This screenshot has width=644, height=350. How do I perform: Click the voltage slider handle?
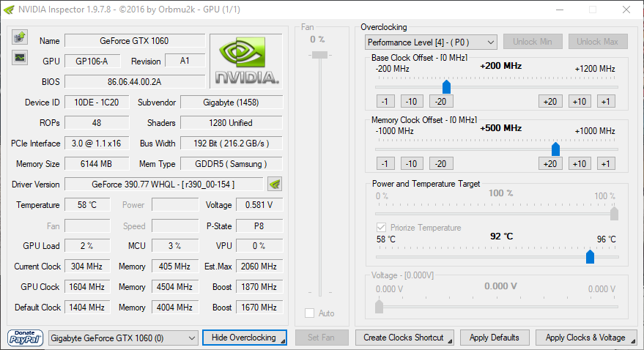[379, 306]
